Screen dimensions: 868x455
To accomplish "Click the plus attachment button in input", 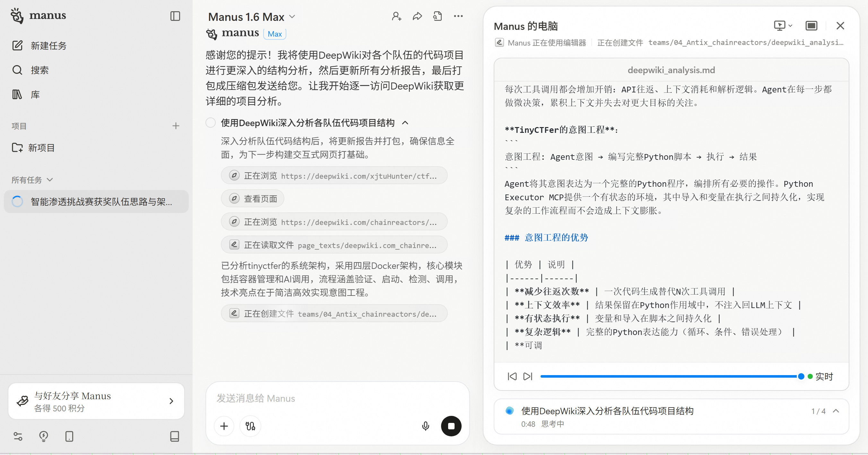I will tap(224, 426).
